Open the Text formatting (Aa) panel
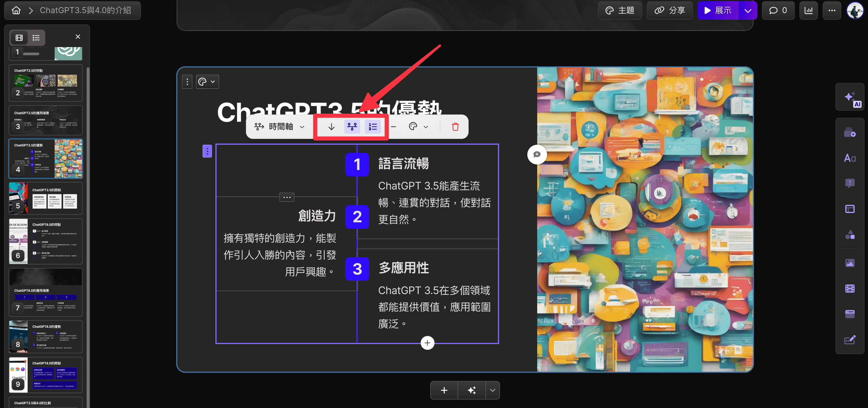 [849, 158]
